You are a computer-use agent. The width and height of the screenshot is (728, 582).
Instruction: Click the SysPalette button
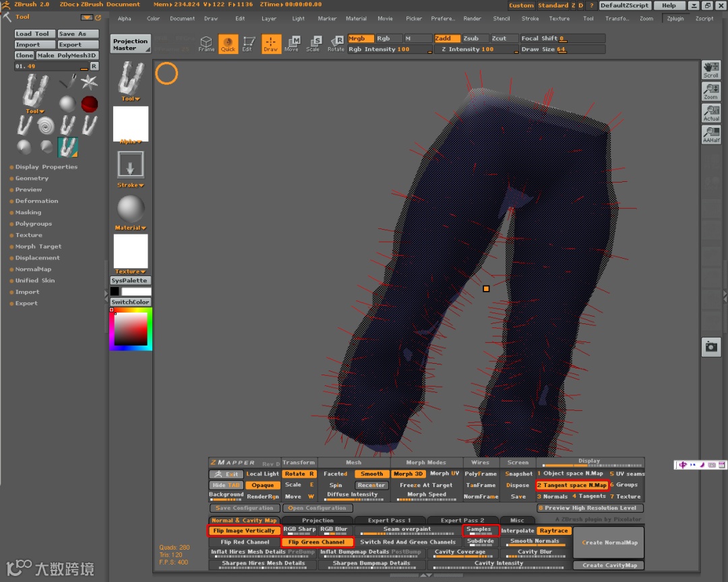click(x=131, y=280)
